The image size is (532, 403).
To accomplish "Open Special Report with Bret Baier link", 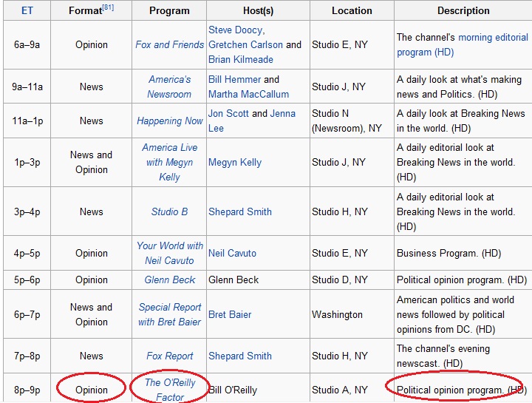I will tap(170, 314).
